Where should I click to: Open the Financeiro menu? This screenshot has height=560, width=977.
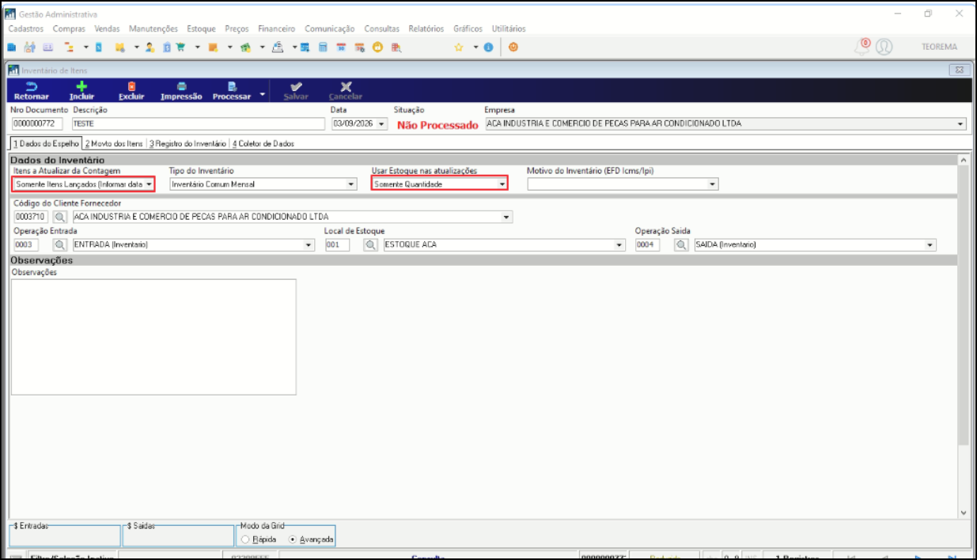[277, 29]
